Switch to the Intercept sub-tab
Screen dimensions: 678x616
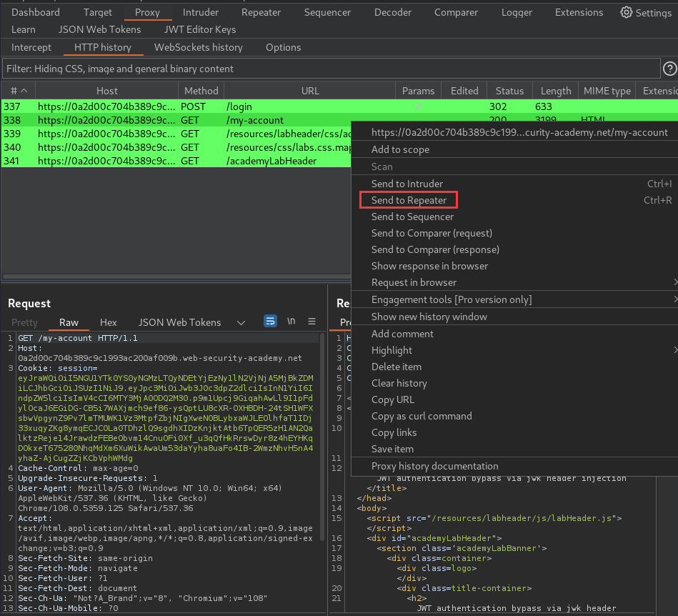click(x=31, y=47)
